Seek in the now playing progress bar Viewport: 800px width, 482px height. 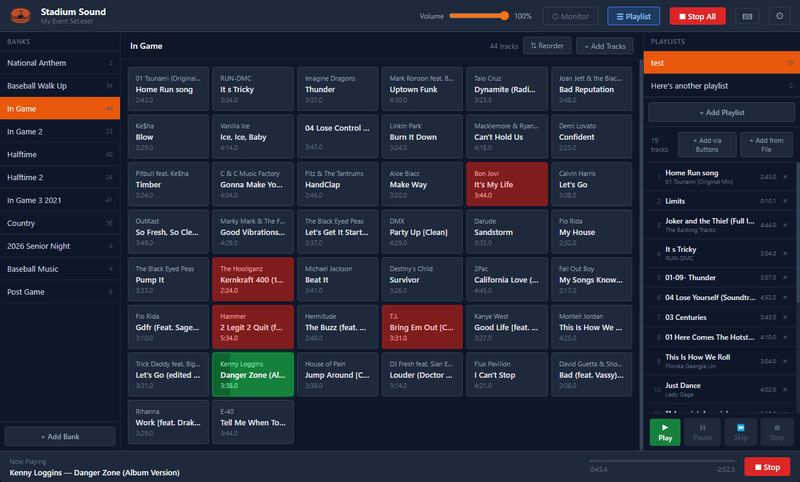point(662,461)
